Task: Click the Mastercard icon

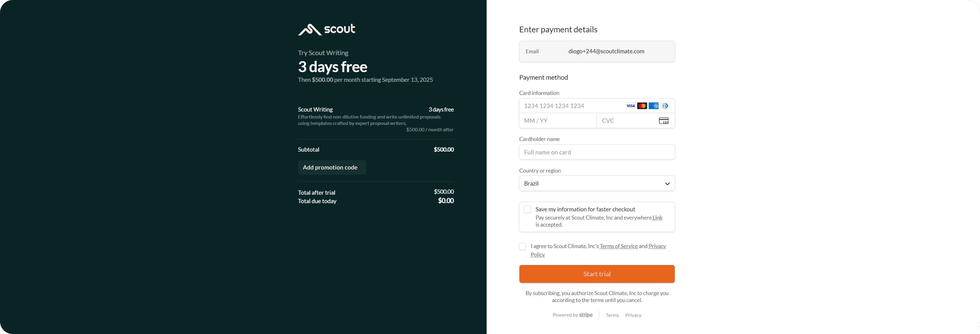Action: click(x=642, y=106)
